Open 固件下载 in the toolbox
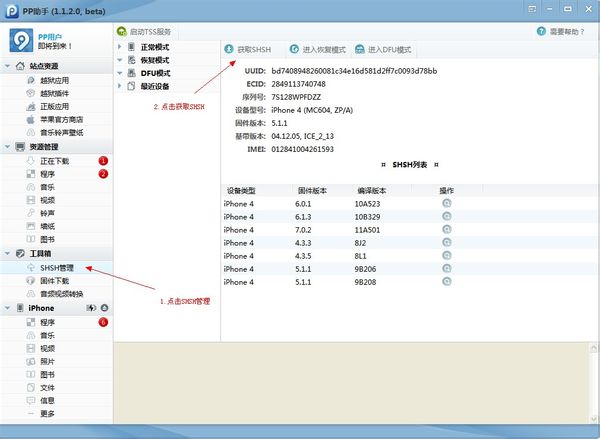 tap(55, 281)
